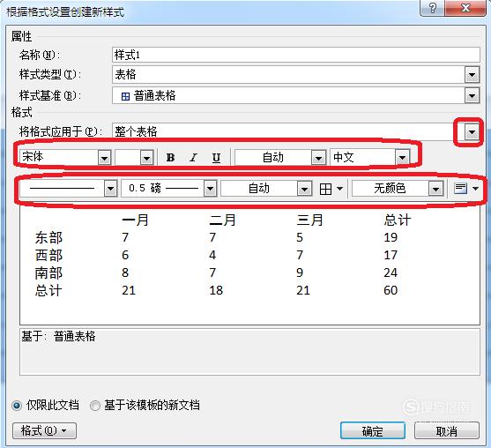This screenshot has height=448, width=491.
Task: Open the 宋体 font name dropdown
Action: click(x=104, y=157)
